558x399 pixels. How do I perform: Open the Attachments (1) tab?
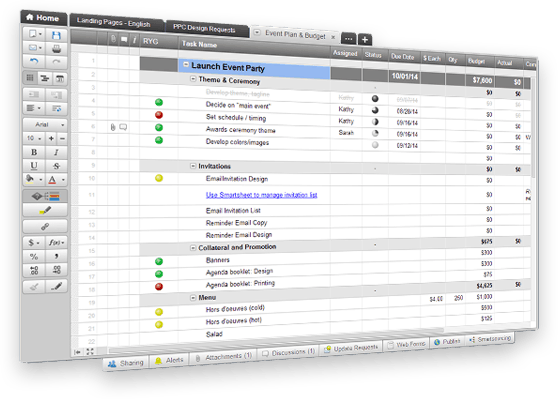224,356
